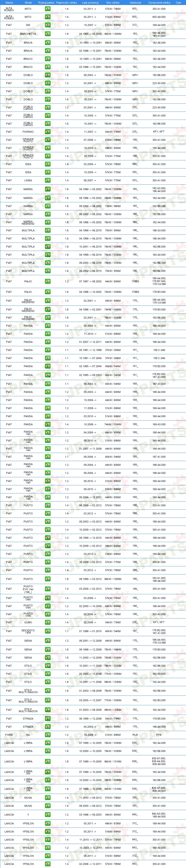
Task: Click the fuel icon for PANDA 1.4 74kW / 100KM
Action: click(x=48, y=424)
